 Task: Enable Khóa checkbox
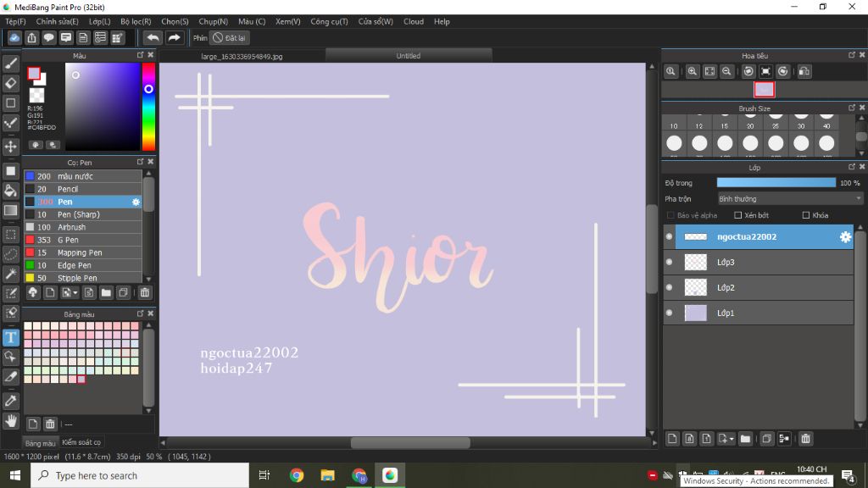pyautogui.click(x=806, y=215)
